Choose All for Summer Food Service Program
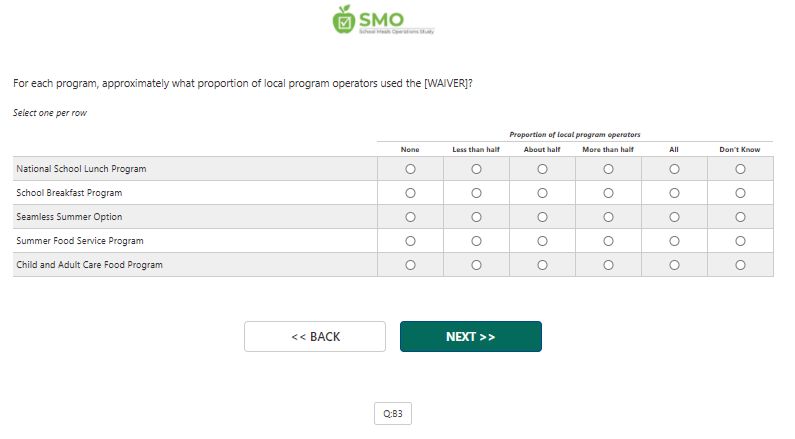The height and width of the screenshot is (439, 795). click(x=674, y=241)
